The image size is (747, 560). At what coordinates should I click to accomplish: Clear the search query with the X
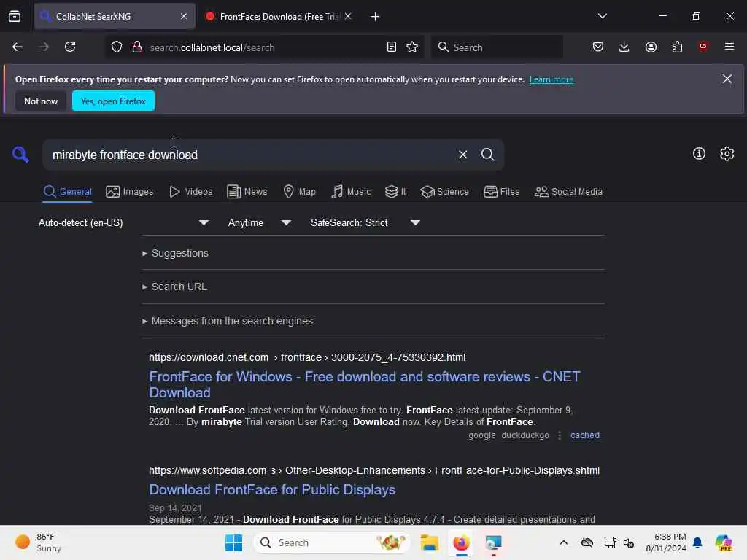[x=462, y=155]
